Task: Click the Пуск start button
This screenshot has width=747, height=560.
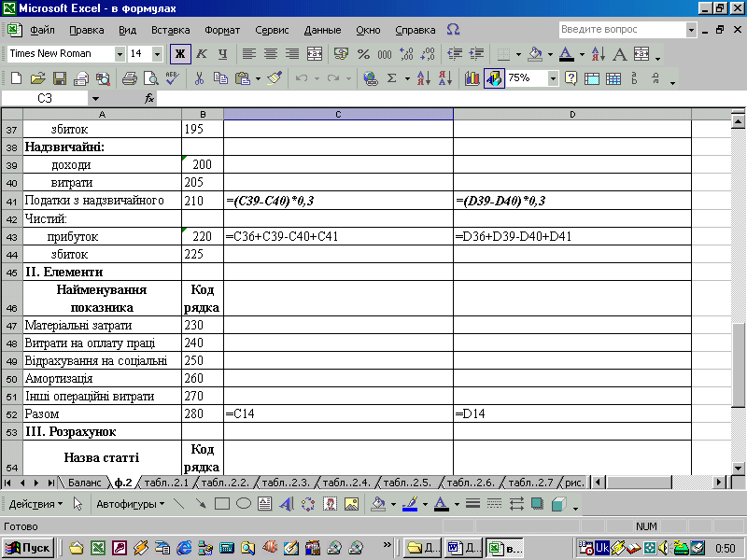Action: [x=28, y=548]
